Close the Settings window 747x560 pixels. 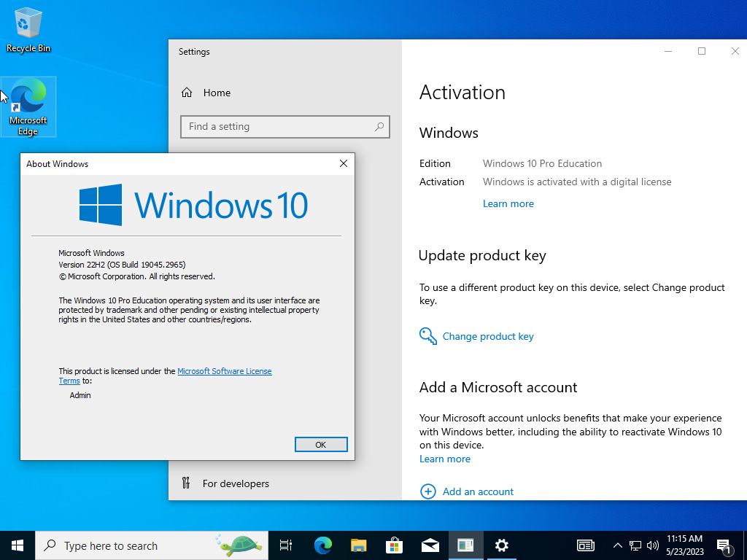coord(735,52)
